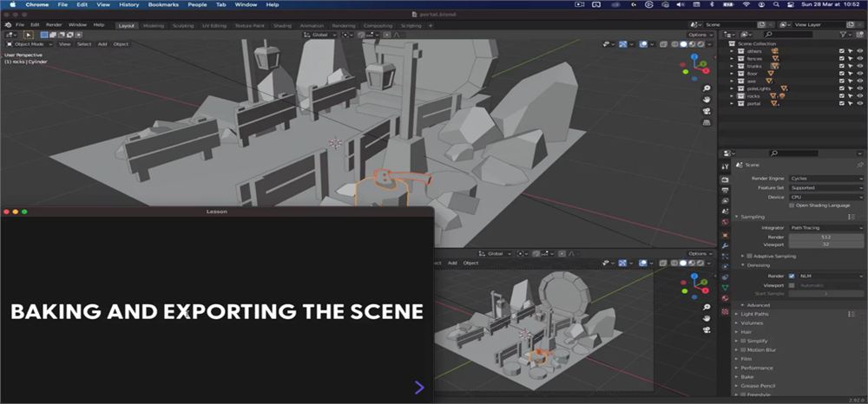The width and height of the screenshot is (868, 404).
Task: Expand the Bake panel
Action: click(746, 377)
